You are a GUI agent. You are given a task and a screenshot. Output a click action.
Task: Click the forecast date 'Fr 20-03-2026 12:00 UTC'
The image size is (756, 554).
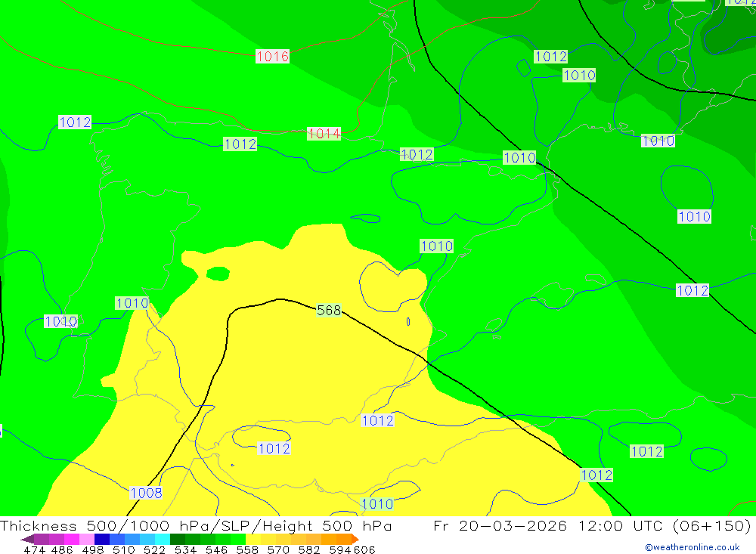pyautogui.click(x=547, y=525)
